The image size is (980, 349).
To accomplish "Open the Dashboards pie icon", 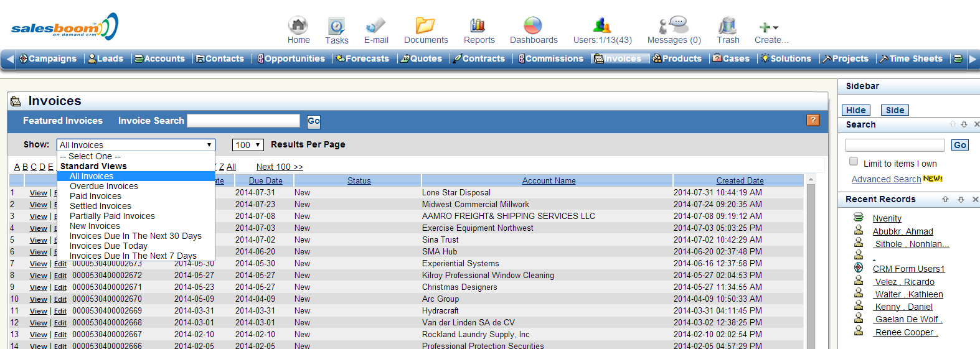I will click(x=533, y=26).
